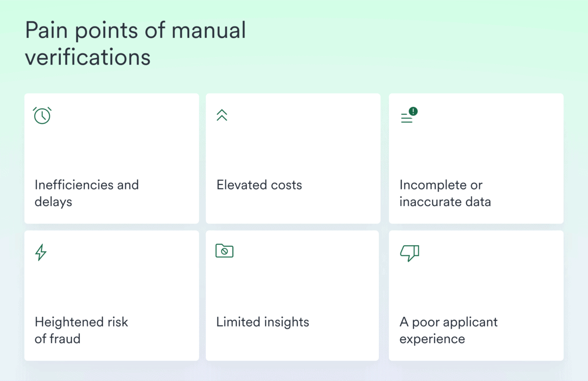Viewport: 588px width, 381px height.
Task: Select 'Inefficiencies and delays' text
Action: pyautogui.click(x=87, y=193)
